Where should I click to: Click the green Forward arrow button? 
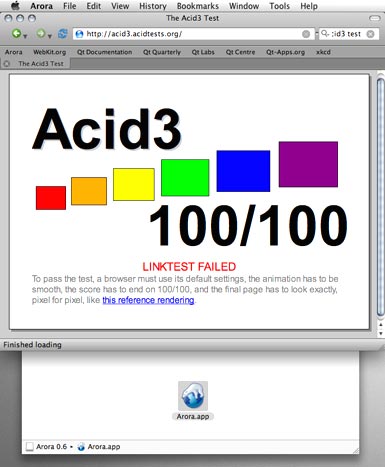40,33
